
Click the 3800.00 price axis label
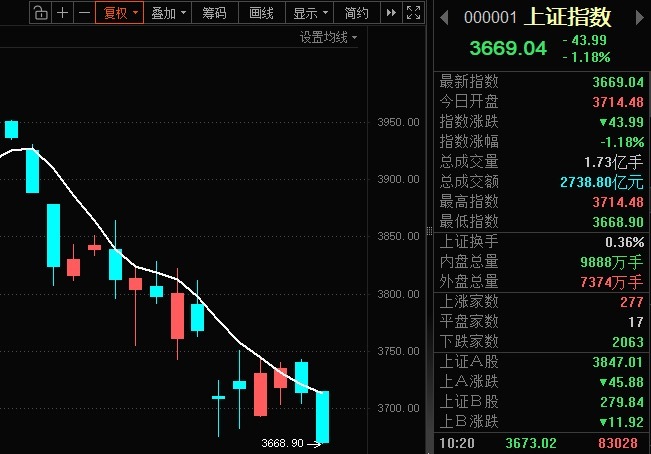point(398,294)
